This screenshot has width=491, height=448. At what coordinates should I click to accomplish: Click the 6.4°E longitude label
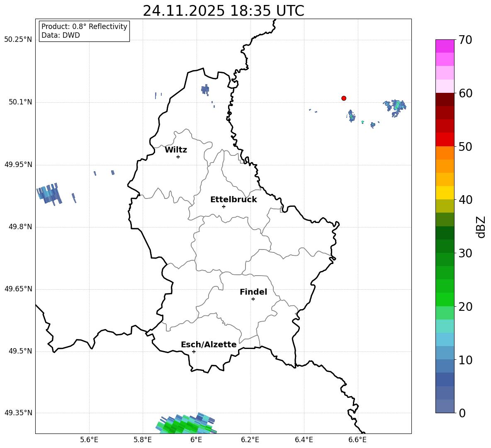(x=304, y=440)
